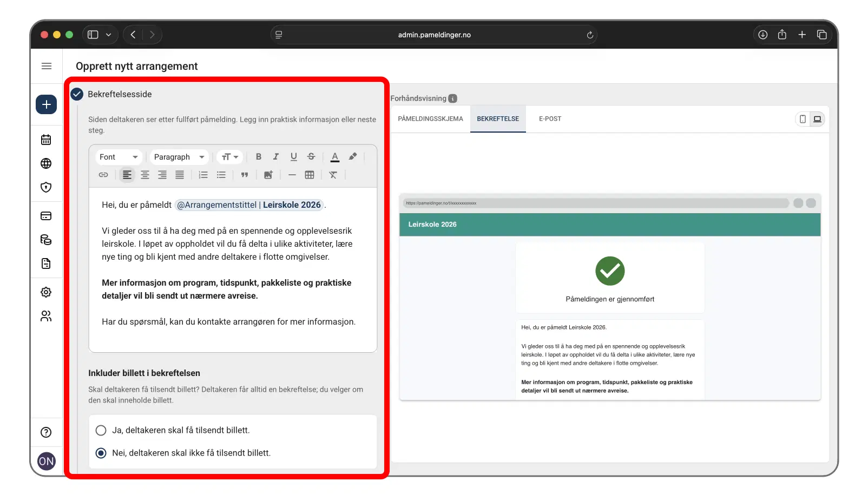Screen dimensions: 868x501
Task: Expand the text size dropdown
Action: click(x=230, y=157)
